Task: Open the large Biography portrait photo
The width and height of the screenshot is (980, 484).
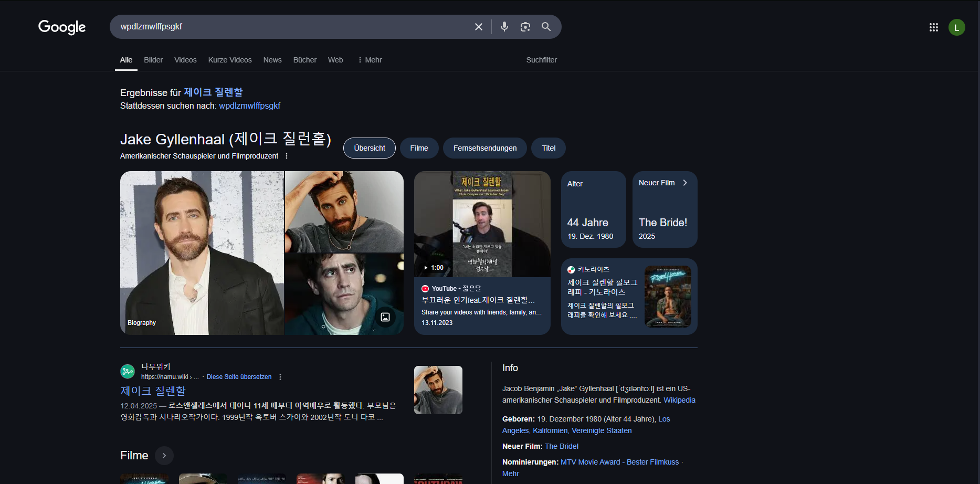Action: coord(202,253)
